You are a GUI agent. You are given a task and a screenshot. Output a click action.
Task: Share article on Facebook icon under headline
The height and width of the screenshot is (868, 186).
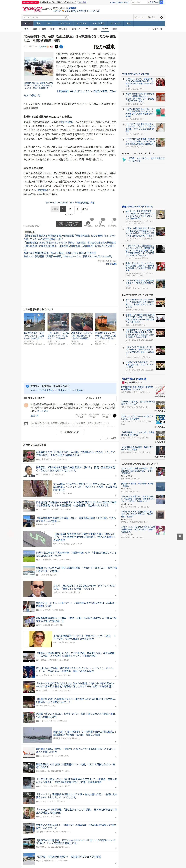[61, 47]
